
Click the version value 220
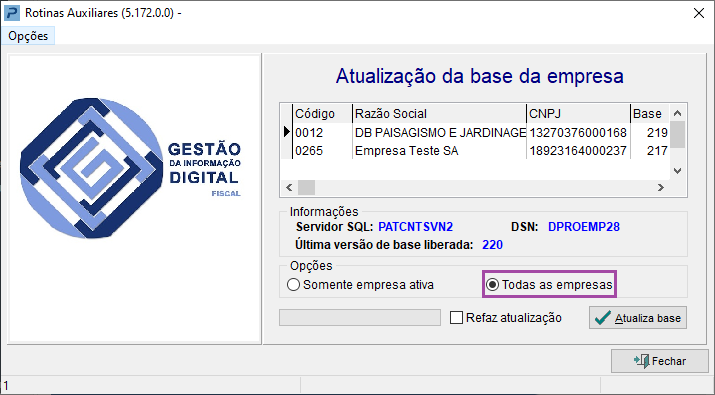coord(492,245)
